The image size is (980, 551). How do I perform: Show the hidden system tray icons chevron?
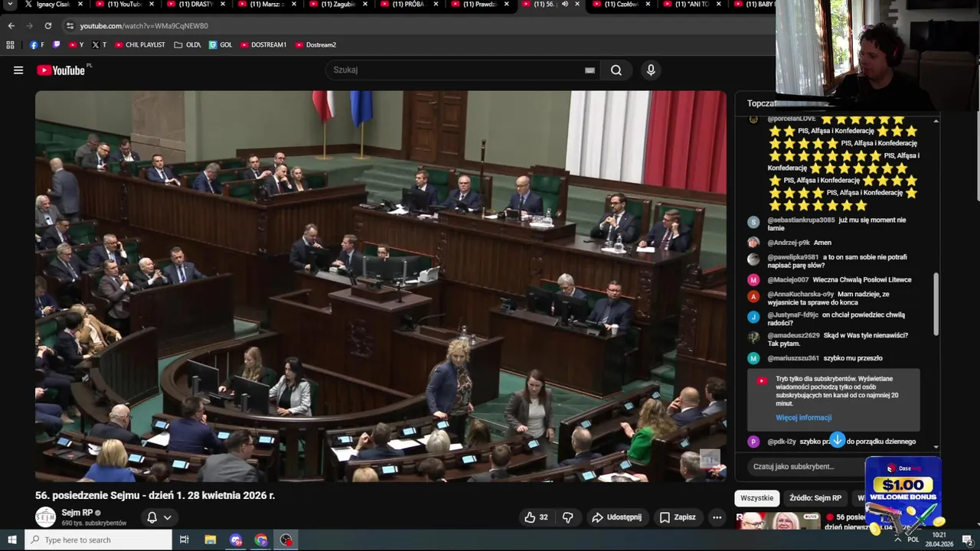point(897,540)
